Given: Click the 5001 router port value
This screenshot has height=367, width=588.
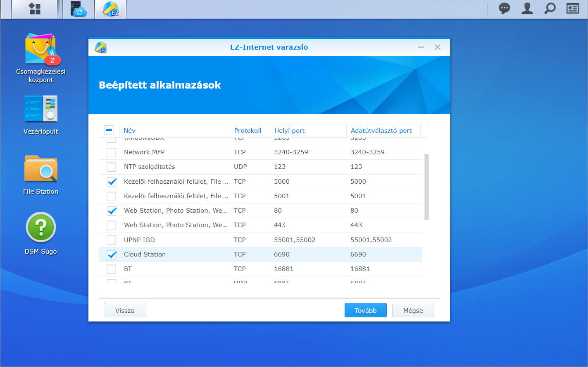Looking at the screenshot, I should point(358,196).
